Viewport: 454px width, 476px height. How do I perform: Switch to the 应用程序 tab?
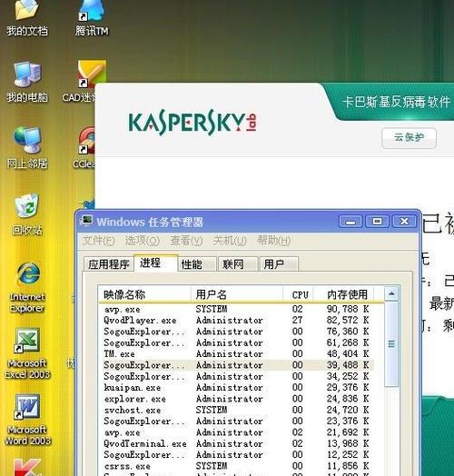click(109, 264)
